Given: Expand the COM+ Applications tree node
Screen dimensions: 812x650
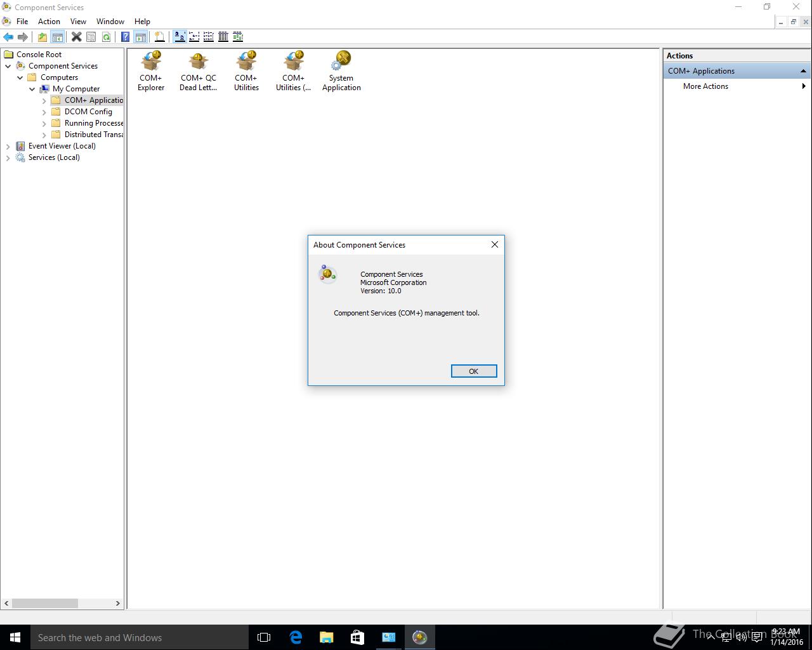Looking at the screenshot, I should [44, 100].
